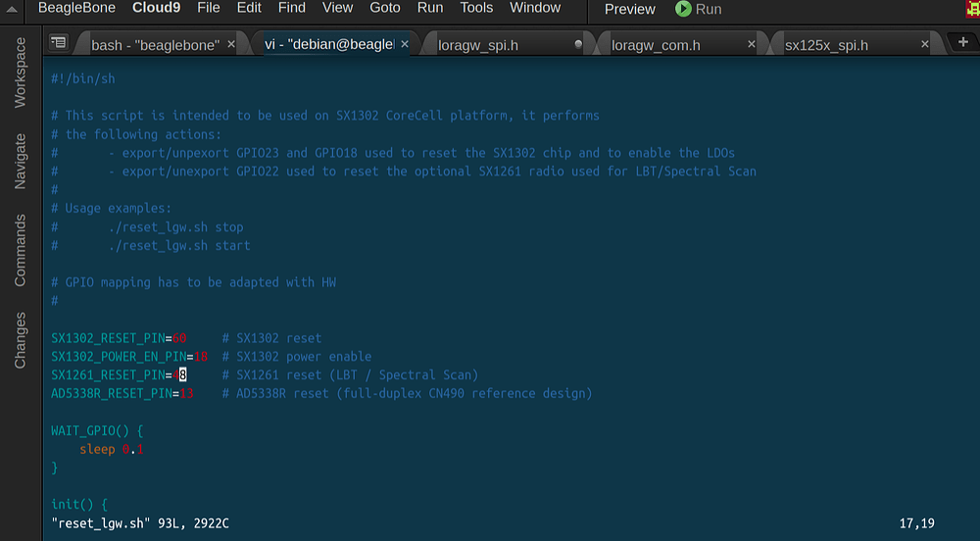Expand the Window menu
980x541 pixels.
click(535, 8)
